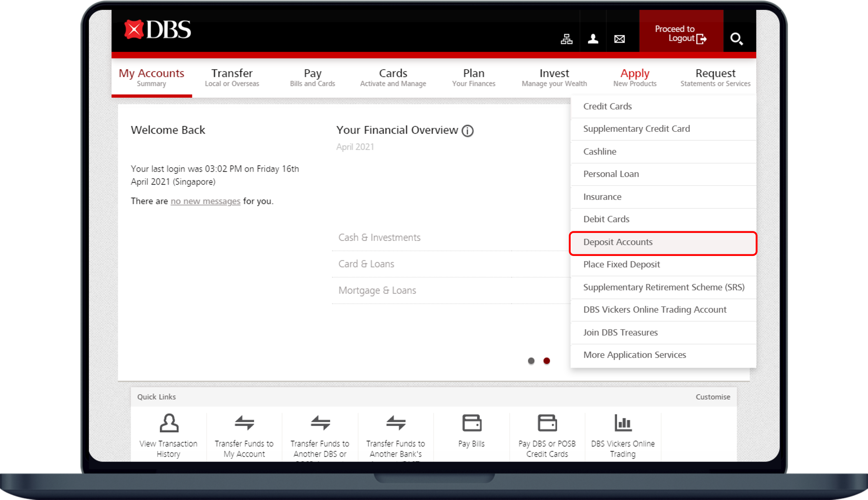Select DBS Vickers Online Trading Account

tap(663, 310)
